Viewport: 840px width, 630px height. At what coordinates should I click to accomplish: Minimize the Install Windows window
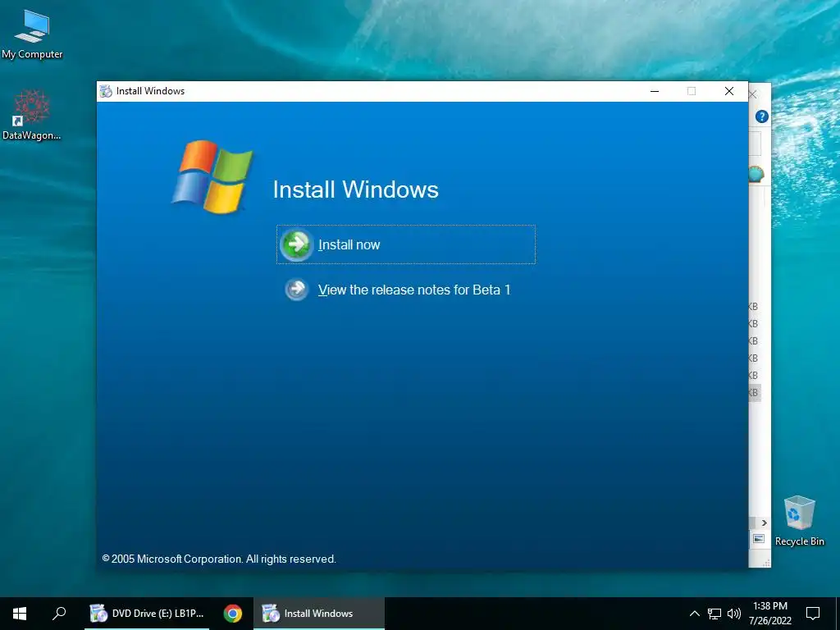click(655, 91)
